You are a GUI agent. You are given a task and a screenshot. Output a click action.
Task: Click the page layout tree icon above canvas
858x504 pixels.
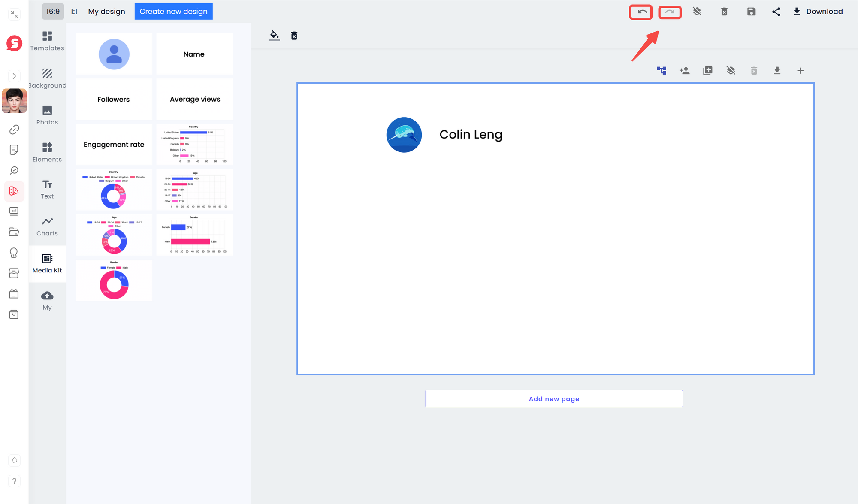point(662,71)
